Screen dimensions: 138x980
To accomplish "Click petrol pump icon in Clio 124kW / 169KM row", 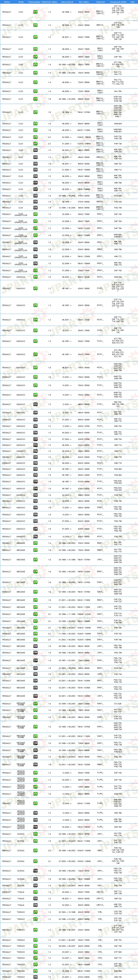I will coord(35,137).
